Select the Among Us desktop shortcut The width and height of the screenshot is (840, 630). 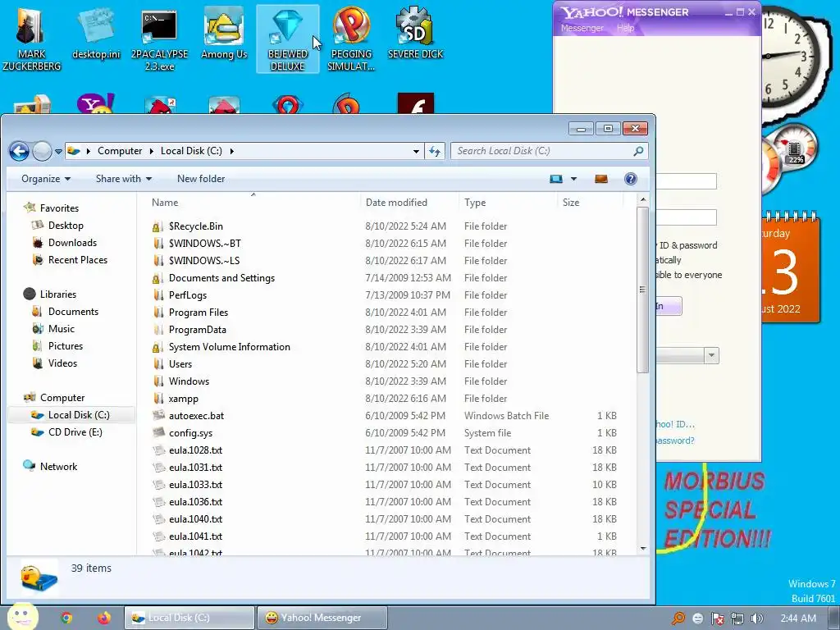(224, 33)
